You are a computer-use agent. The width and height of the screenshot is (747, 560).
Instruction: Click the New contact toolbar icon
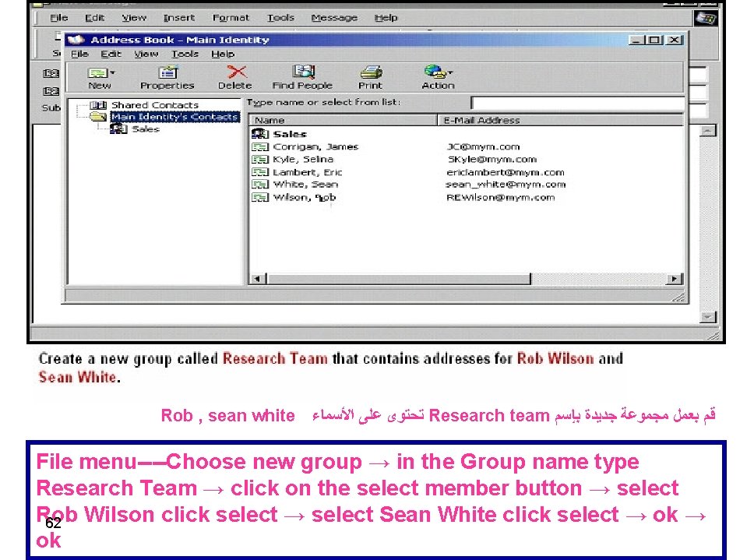point(97,73)
